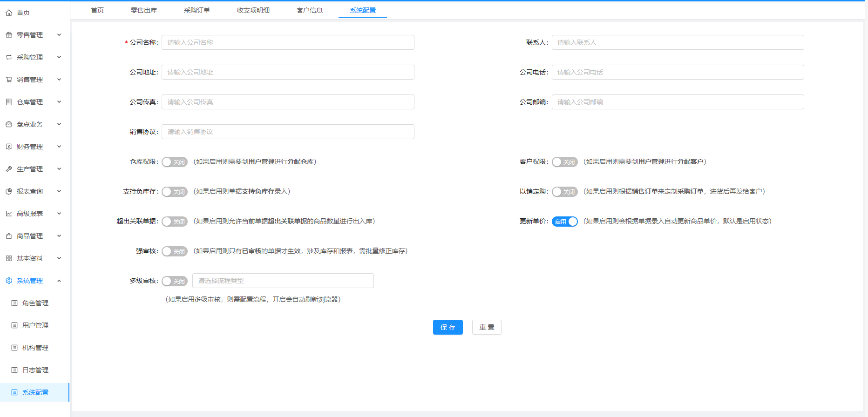Screen dimensions: 868x417
Task: Select the 系统配置 tab
Action: (363, 10)
